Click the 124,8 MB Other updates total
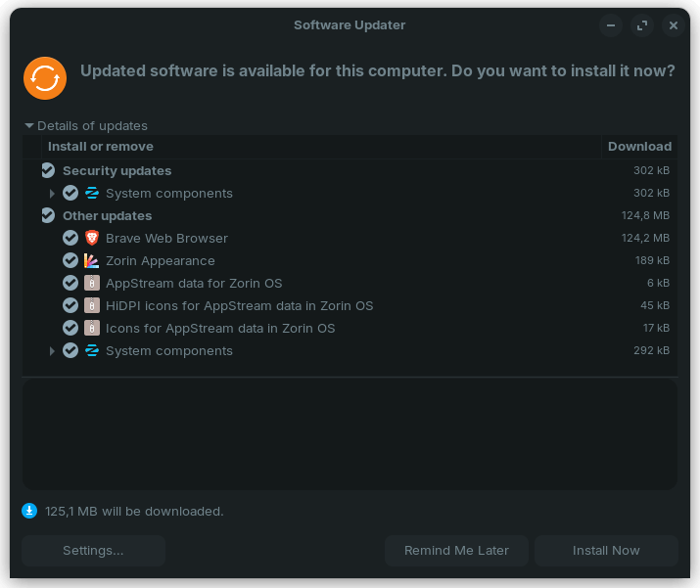Image resolution: width=700 pixels, height=588 pixels. coord(645,215)
